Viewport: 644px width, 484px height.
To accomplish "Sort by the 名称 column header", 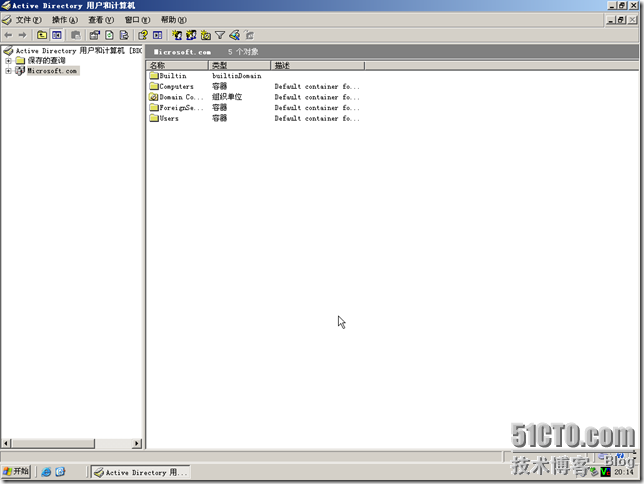I will coord(177,65).
